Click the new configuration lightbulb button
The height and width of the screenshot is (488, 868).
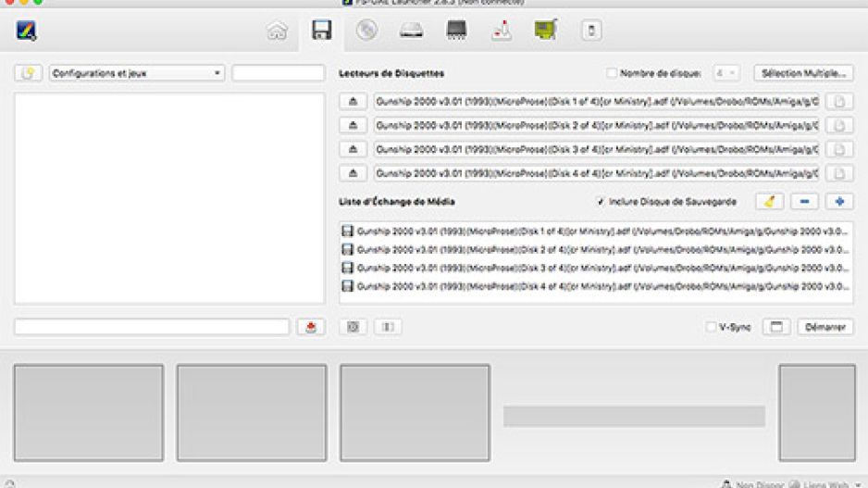point(29,73)
